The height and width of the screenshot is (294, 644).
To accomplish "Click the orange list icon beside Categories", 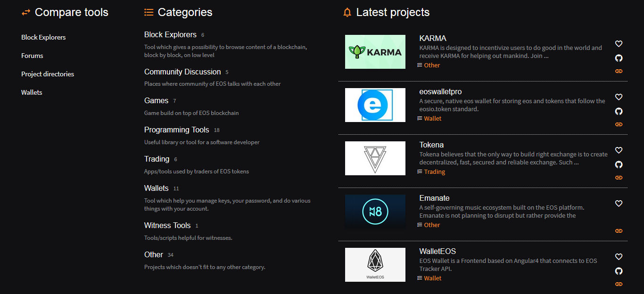I will pyautogui.click(x=149, y=12).
